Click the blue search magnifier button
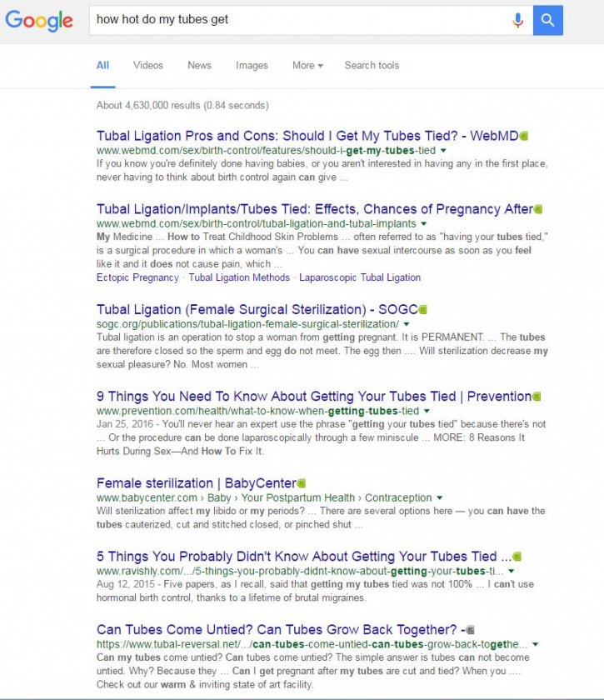 pyautogui.click(x=547, y=20)
